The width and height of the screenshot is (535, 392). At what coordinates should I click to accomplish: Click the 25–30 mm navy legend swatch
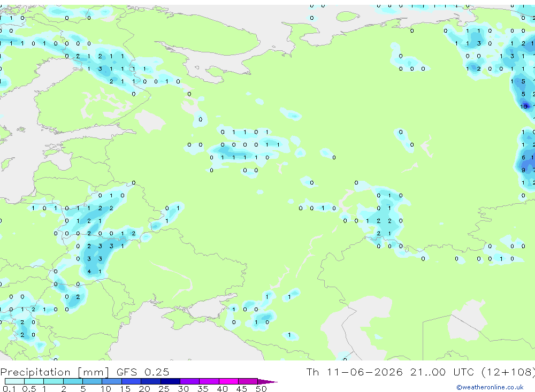170,381
